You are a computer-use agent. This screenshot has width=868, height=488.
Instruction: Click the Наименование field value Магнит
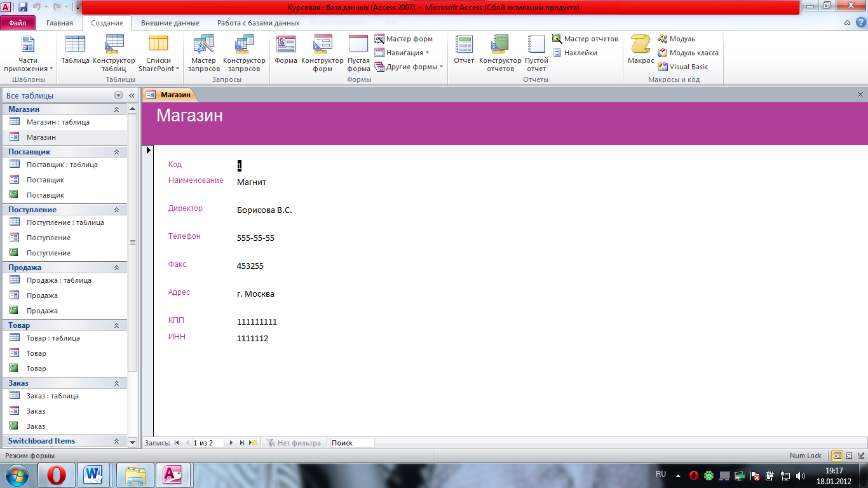point(252,182)
